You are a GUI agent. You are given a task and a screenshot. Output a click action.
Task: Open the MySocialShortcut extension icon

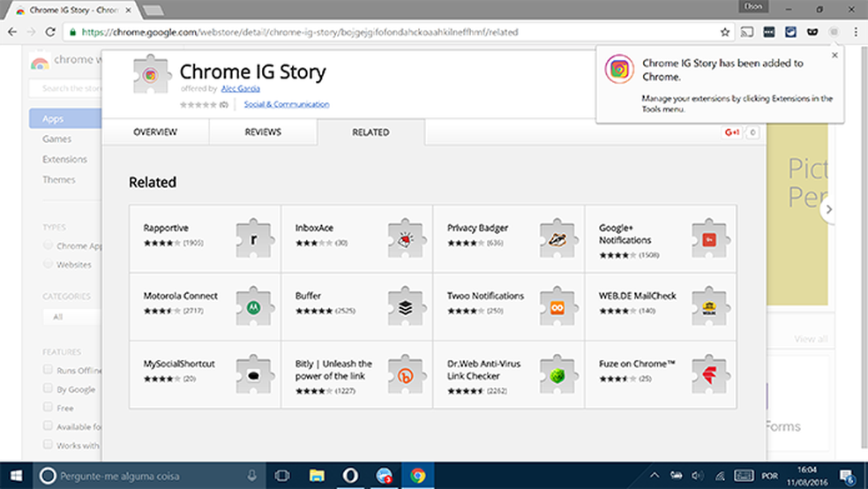(x=255, y=374)
